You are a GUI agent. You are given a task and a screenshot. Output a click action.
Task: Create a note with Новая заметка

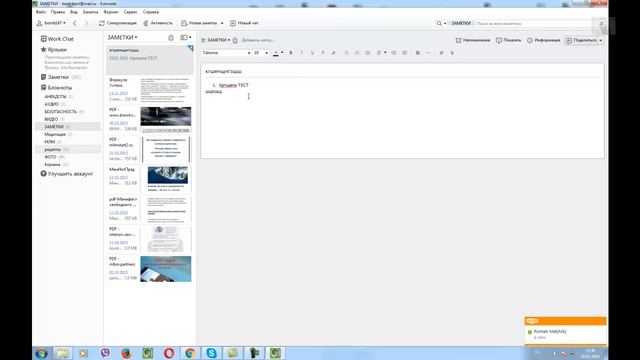[x=199, y=23]
